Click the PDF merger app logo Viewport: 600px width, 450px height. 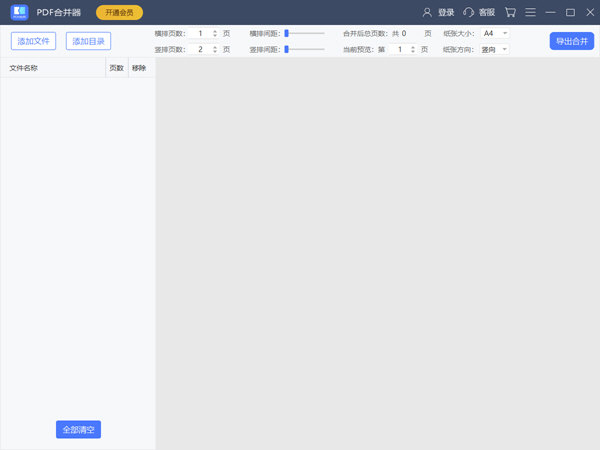point(19,12)
